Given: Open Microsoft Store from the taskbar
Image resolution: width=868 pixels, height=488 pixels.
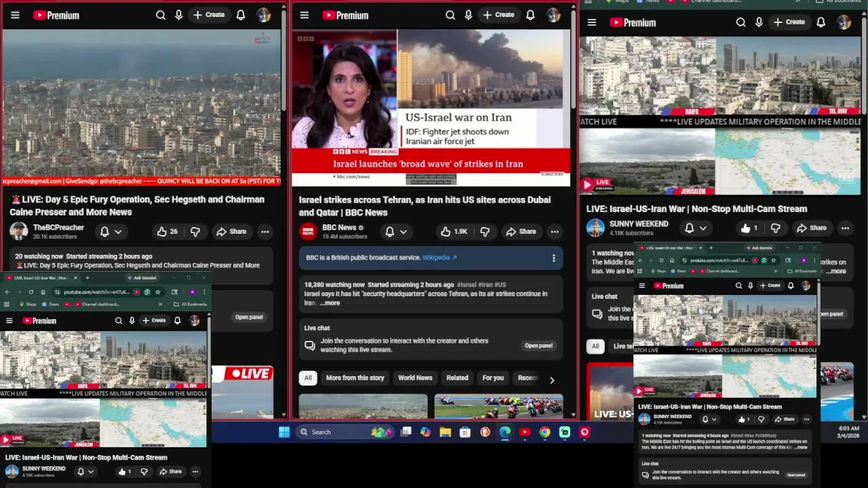Looking at the screenshot, I should pos(465,432).
